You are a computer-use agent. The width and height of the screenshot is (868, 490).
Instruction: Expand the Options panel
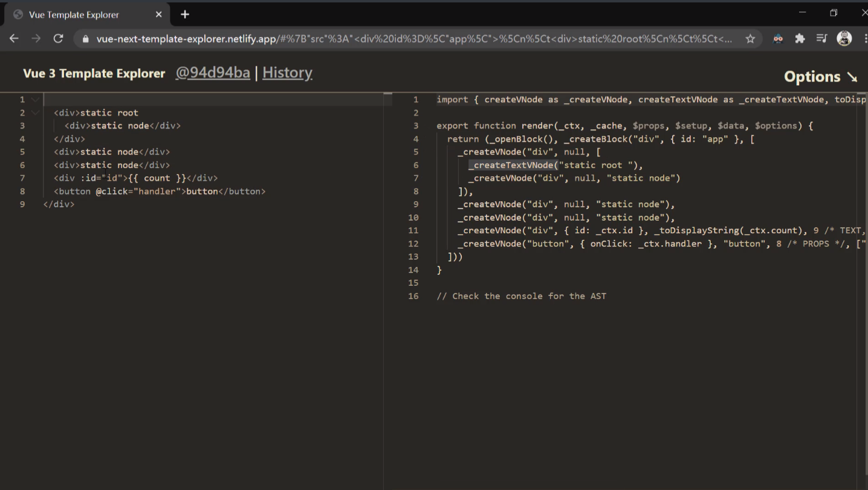click(821, 77)
